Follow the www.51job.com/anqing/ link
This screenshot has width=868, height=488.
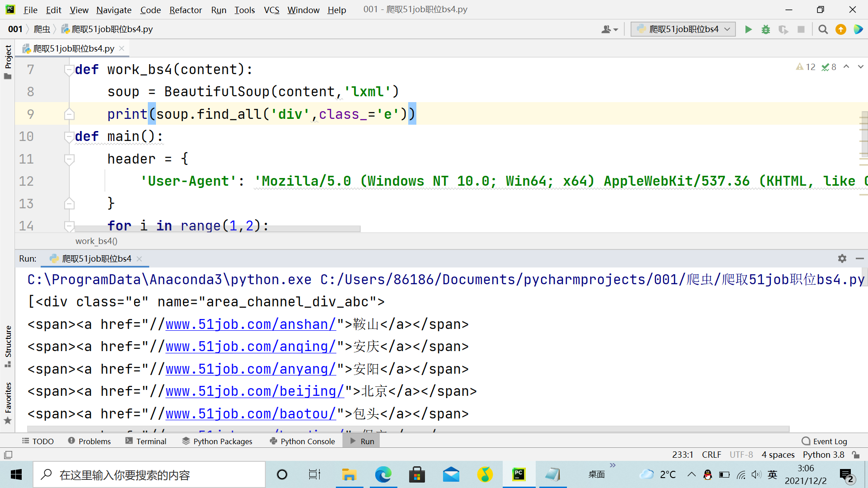(x=251, y=347)
